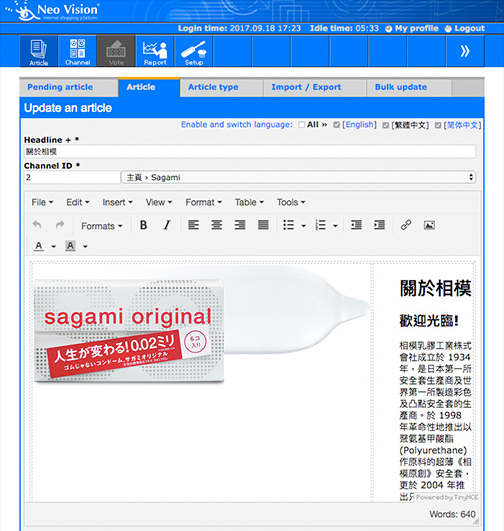Open the background color picker arrow
This screenshot has height=531, width=504.
point(85,247)
